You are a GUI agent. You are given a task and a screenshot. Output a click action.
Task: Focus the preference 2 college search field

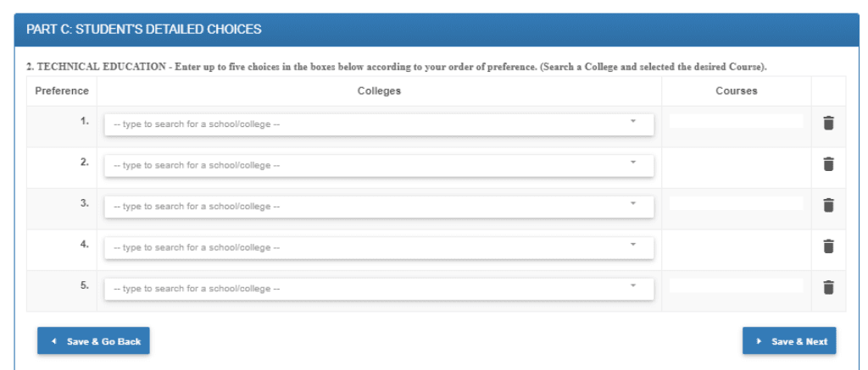point(379,165)
